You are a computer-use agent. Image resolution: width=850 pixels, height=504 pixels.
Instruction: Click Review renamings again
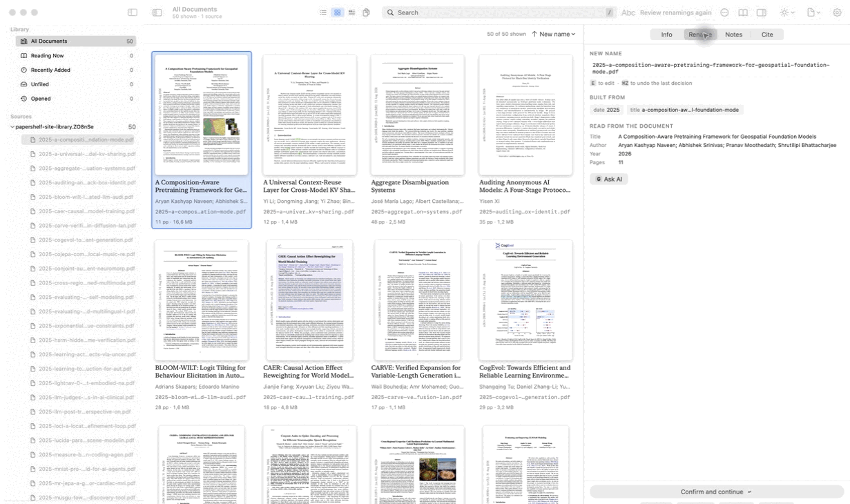(675, 12)
